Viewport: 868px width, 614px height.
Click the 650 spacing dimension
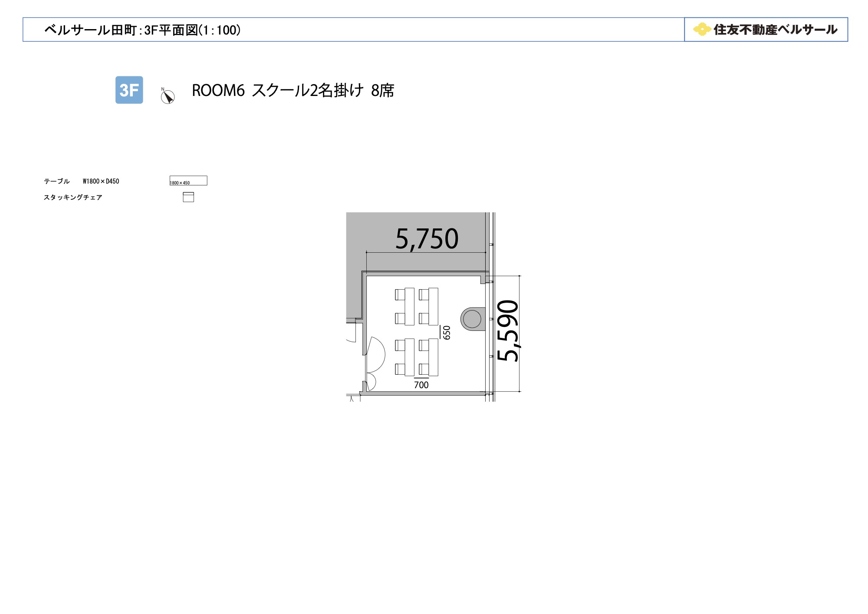(x=447, y=333)
